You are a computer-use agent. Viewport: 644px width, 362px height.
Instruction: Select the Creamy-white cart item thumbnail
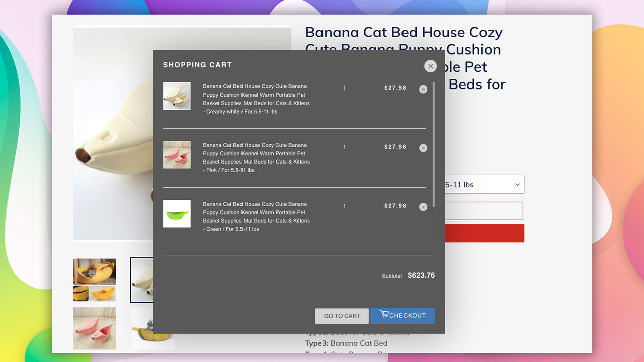(177, 96)
